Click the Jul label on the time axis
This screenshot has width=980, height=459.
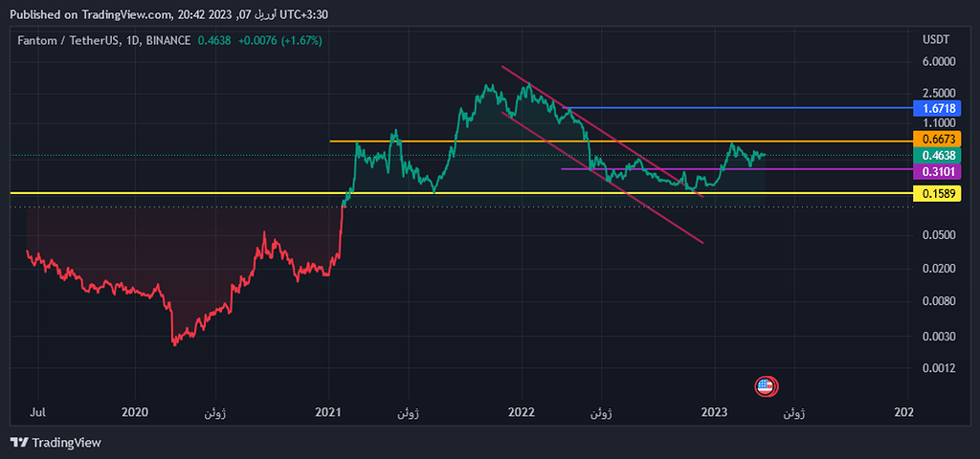tap(40, 412)
